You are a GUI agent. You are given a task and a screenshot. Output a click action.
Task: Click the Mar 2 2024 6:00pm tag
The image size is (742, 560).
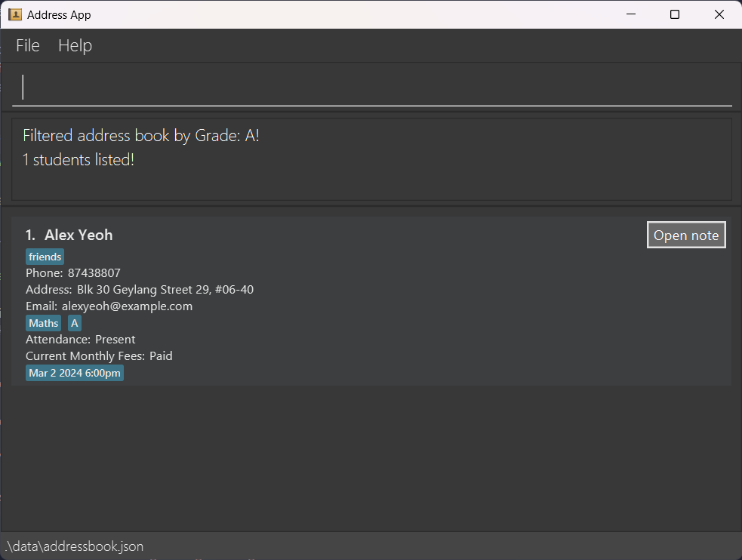pyautogui.click(x=74, y=373)
